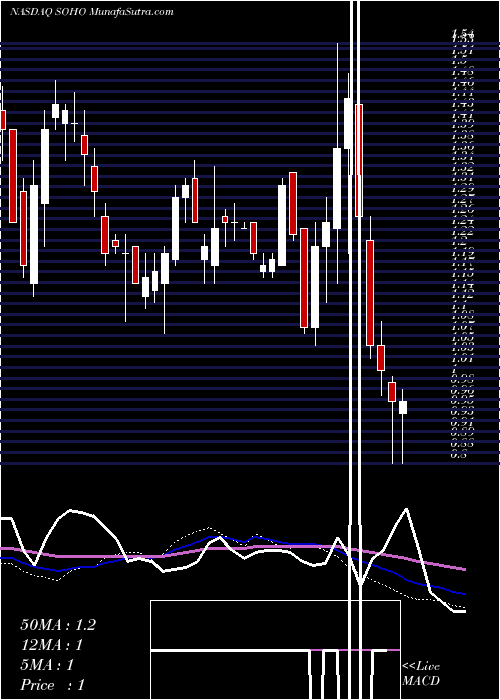Click the 5MA : 1 label
The width and height of the screenshot is (500, 700).
tap(47, 665)
